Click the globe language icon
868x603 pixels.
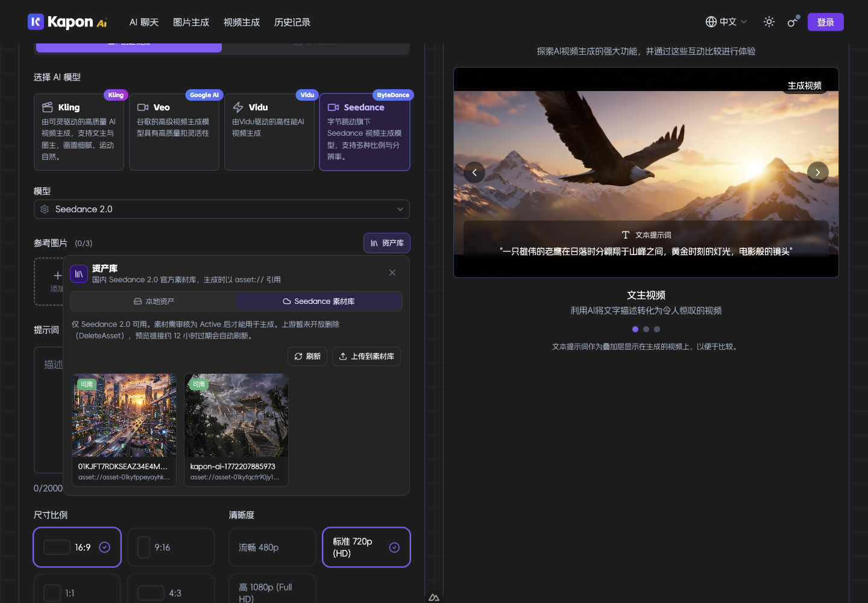[x=711, y=22]
